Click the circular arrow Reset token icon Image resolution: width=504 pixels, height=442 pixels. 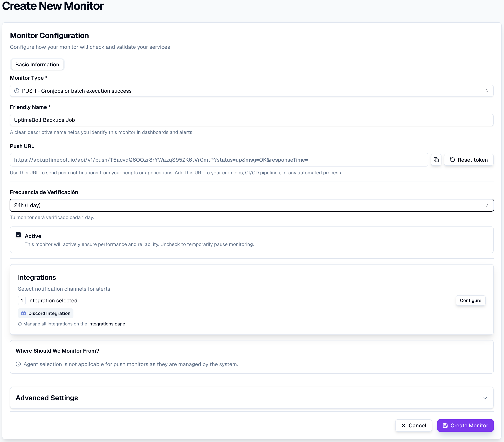tap(452, 160)
